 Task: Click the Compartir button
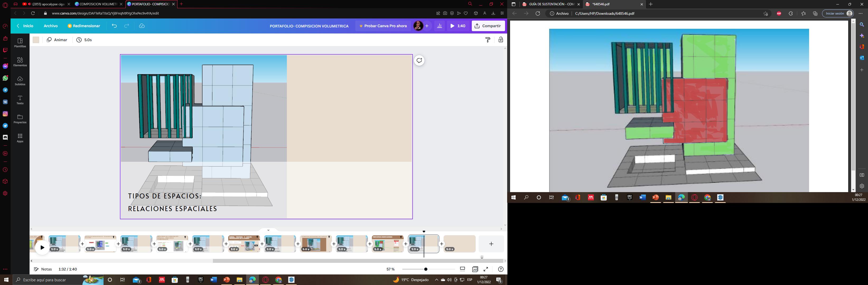pos(488,26)
